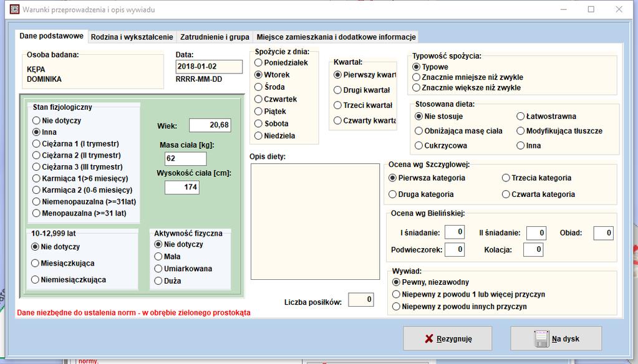Image resolution: width=638 pixels, height=364 pixels.
Task: Select Drugi kwartał
Action: pyautogui.click(x=362, y=90)
